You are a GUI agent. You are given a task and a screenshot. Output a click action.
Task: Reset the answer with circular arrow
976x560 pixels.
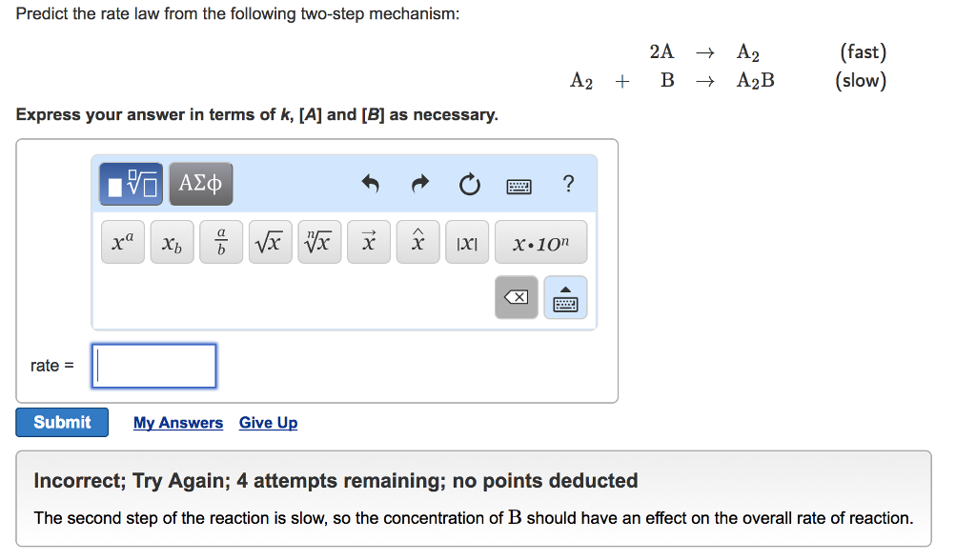(x=469, y=184)
